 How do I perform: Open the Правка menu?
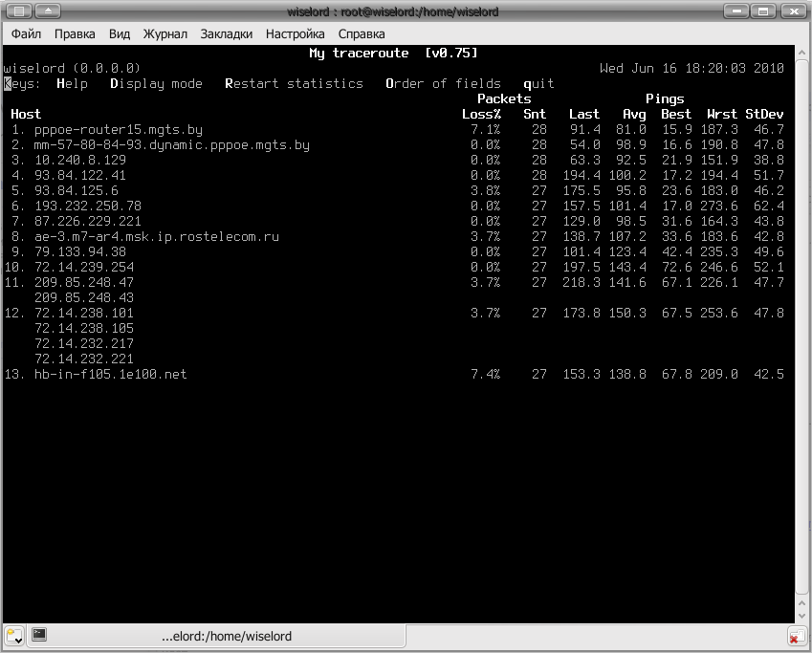pos(75,34)
